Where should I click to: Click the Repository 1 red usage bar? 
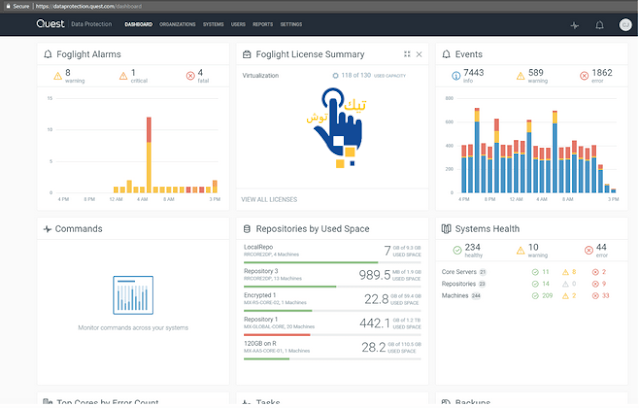click(277, 335)
